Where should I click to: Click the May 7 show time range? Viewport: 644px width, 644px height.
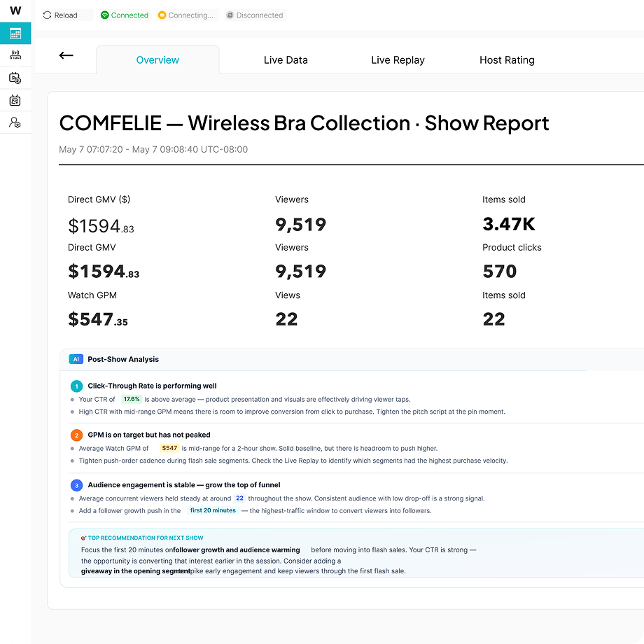tap(153, 150)
